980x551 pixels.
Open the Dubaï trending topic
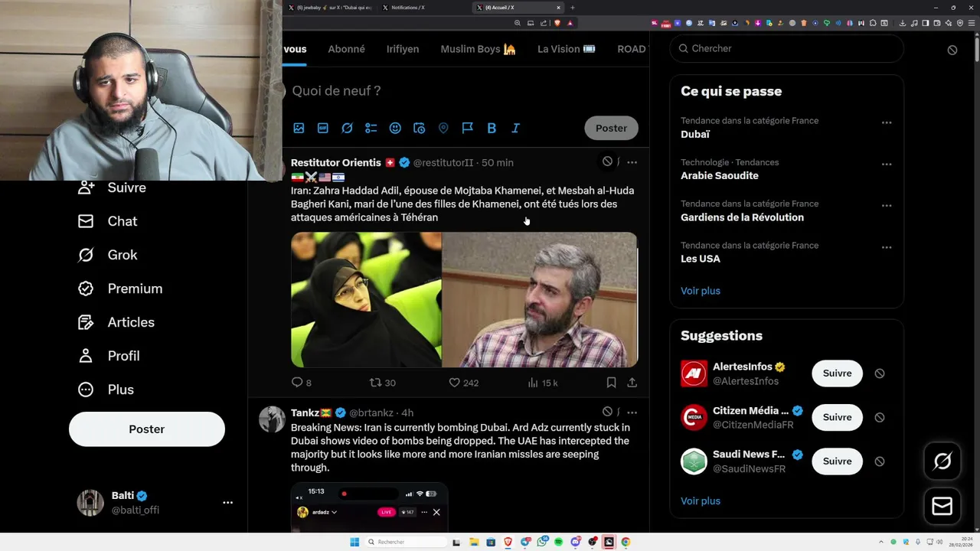pos(695,134)
